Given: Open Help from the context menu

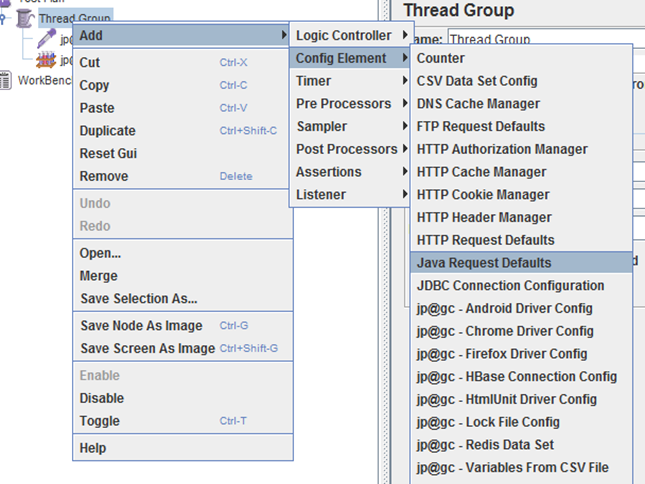Looking at the screenshot, I should pos(93,448).
